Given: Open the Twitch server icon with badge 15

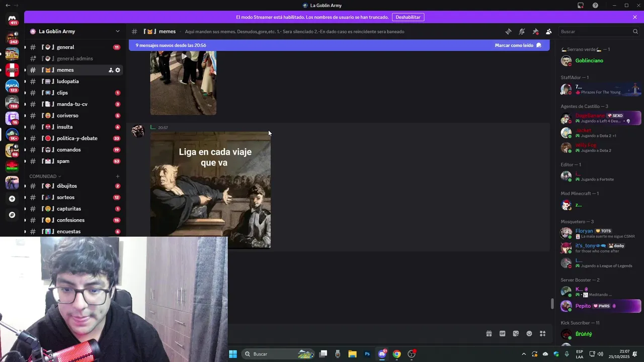Looking at the screenshot, I should coord(12,118).
